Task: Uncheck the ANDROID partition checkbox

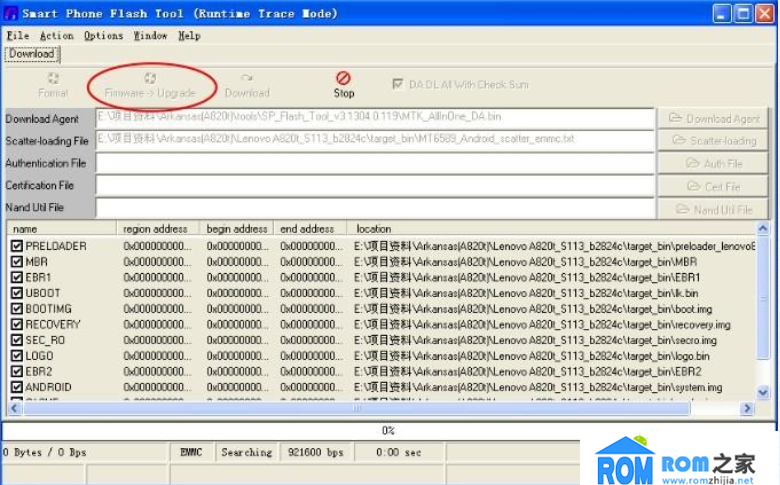Action: pos(17,387)
